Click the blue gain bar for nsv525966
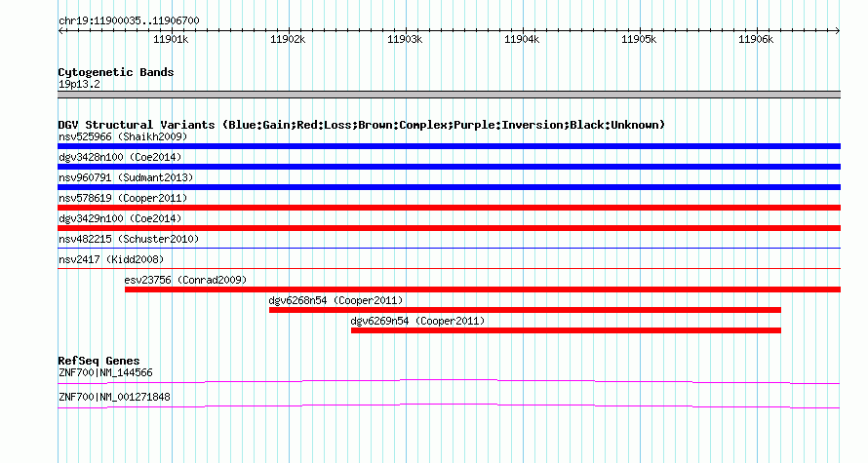 point(449,146)
